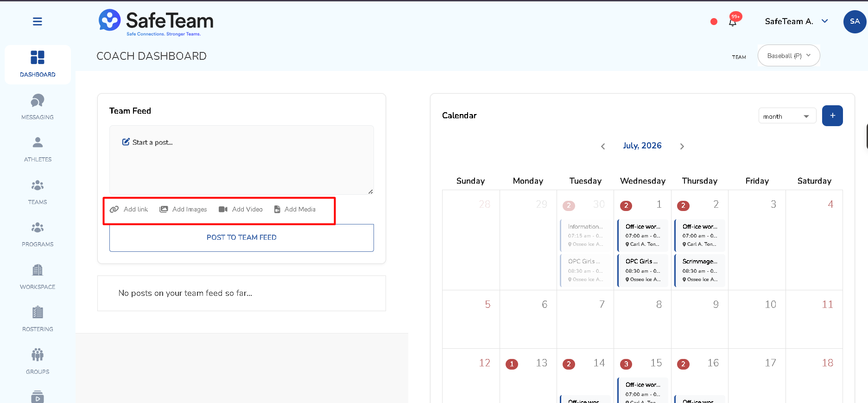This screenshot has height=403, width=868.
Task: Click the event count badge on July 2
Action: (683, 206)
